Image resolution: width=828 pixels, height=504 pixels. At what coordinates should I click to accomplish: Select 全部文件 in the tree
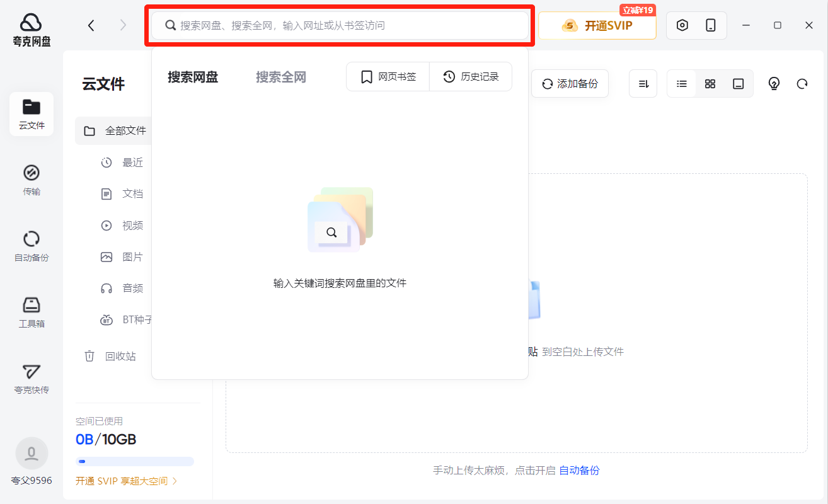[x=113, y=131]
